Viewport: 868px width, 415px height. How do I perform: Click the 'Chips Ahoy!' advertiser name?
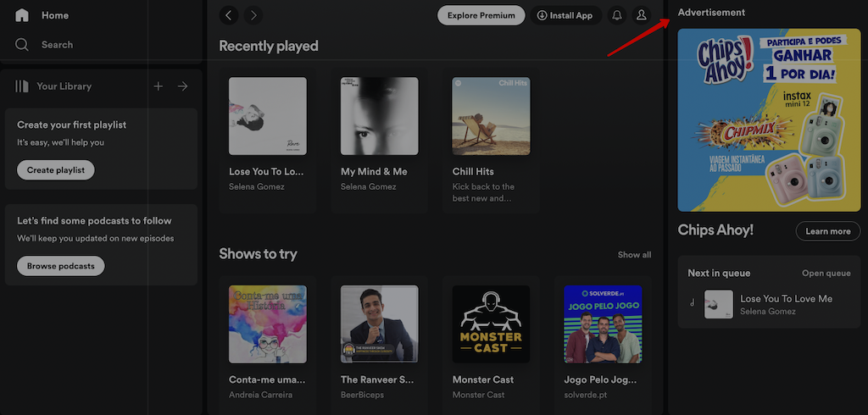(x=715, y=230)
